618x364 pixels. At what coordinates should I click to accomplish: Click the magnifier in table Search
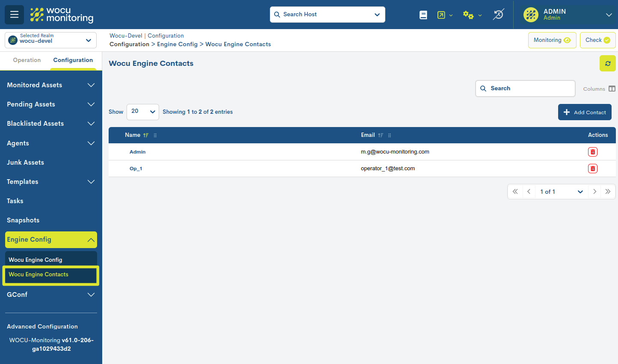483,89
